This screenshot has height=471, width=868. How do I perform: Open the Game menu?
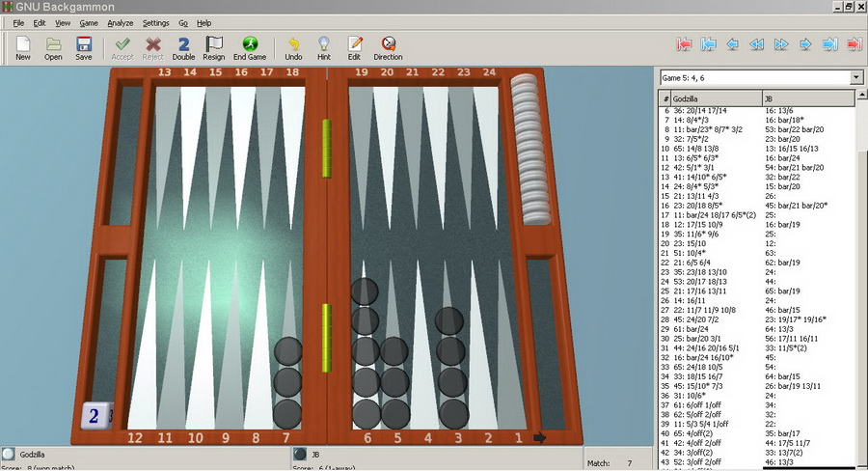(x=89, y=23)
